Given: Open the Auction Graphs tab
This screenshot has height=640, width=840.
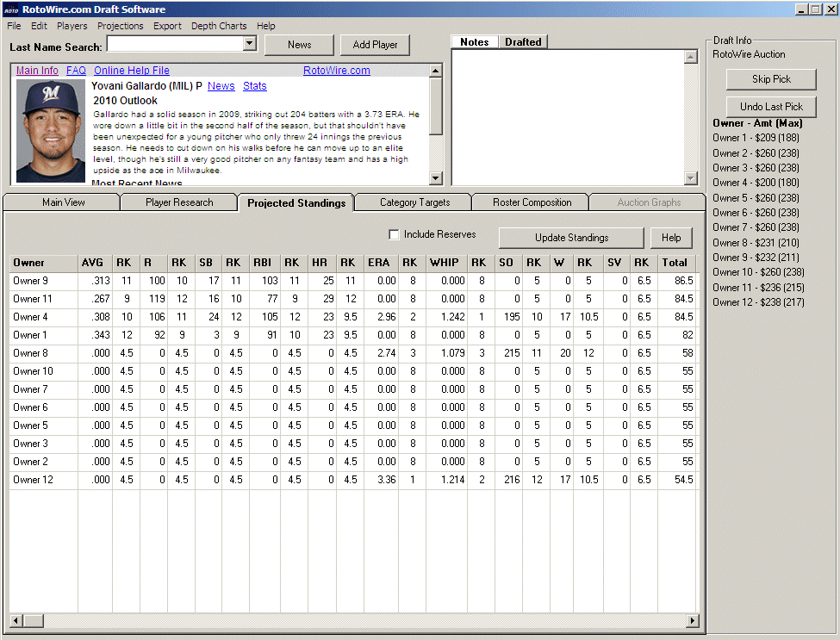Looking at the screenshot, I should (649, 202).
